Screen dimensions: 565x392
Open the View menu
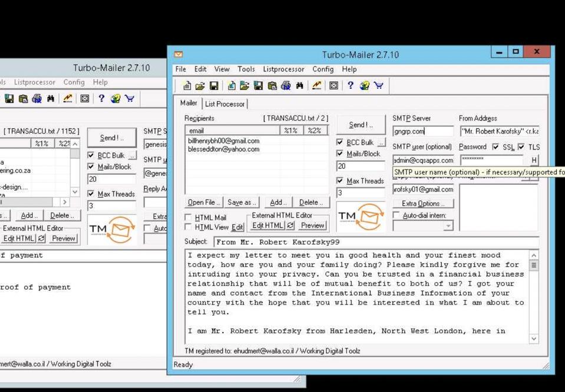[x=222, y=69]
